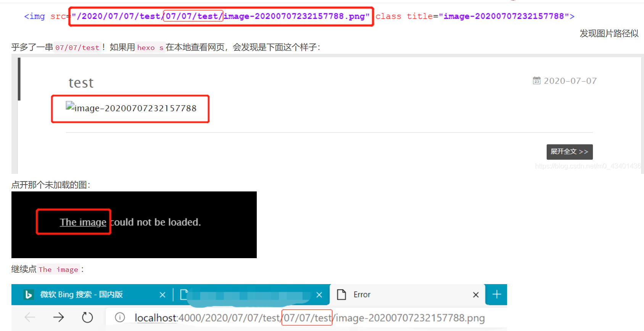Image resolution: width=644 pixels, height=331 pixels.
Task: Click the site info icon in address bar
Action: click(120, 317)
